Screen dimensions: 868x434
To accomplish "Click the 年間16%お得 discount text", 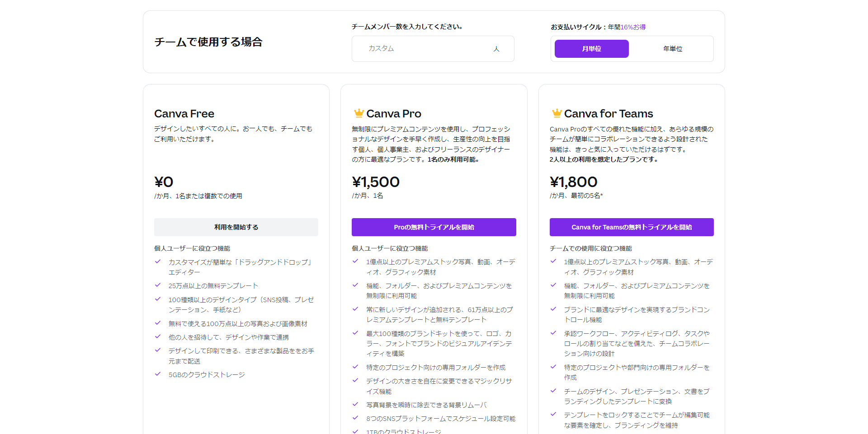I will pyautogui.click(x=627, y=27).
